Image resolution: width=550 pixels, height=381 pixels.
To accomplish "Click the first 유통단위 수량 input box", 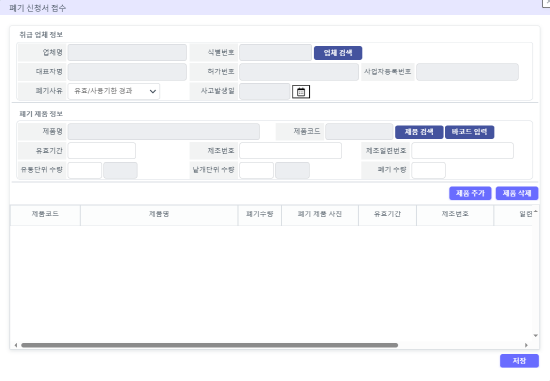I will [x=85, y=170].
